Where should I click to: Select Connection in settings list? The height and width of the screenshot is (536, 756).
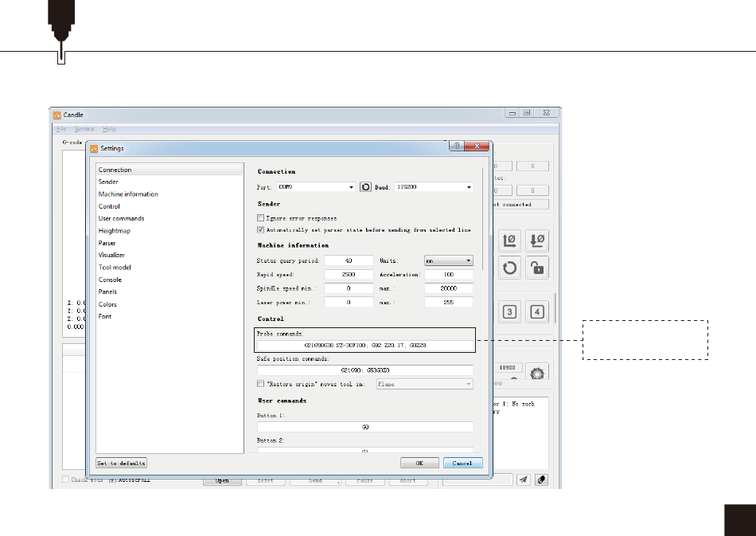click(x=170, y=170)
